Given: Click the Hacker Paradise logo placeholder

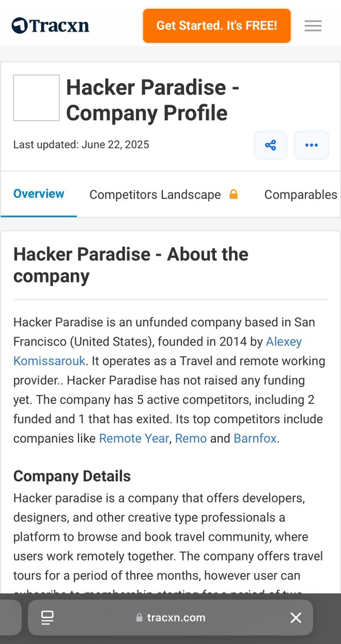Looking at the screenshot, I should 37,98.
